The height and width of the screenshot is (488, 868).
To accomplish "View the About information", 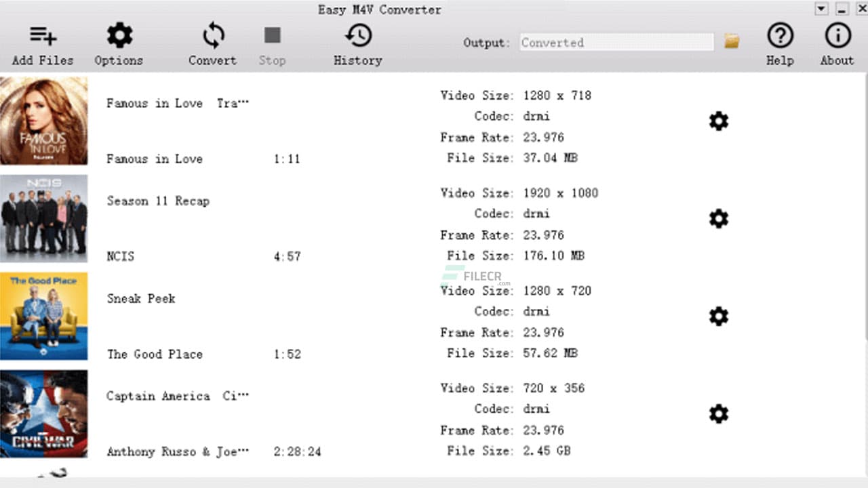I will click(837, 42).
